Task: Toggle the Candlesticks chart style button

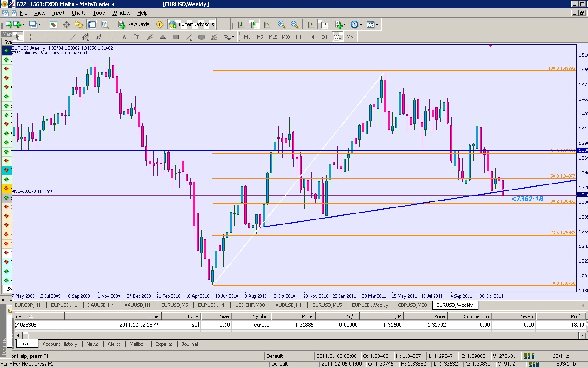Action: point(253,24)
